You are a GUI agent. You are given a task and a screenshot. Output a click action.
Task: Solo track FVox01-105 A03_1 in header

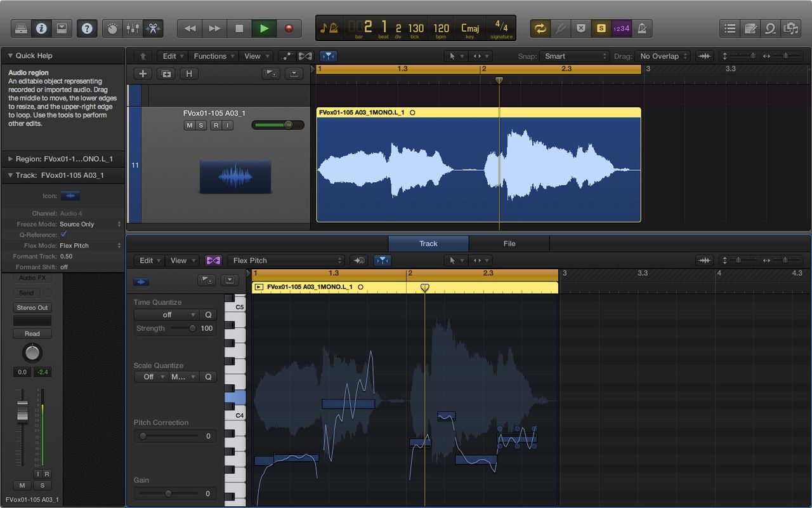pos(201,125)
